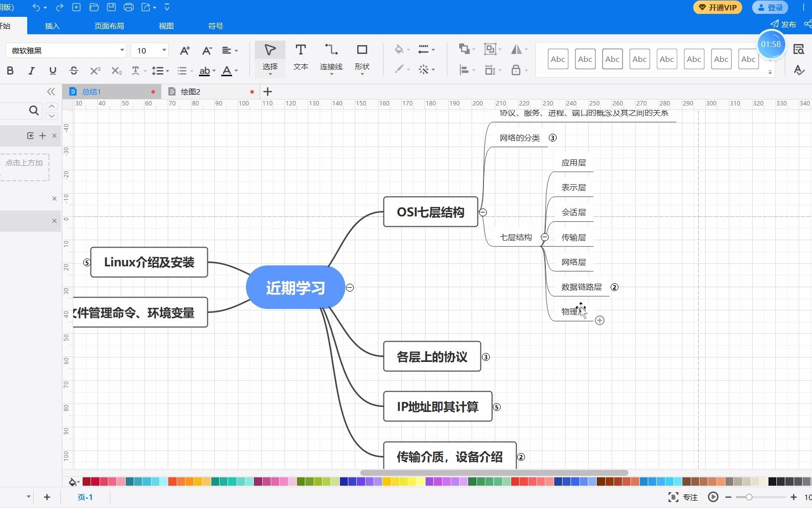
Task: Click the lock icon in the toolbar
Action: pyautogui.click(x=516, y=70)
